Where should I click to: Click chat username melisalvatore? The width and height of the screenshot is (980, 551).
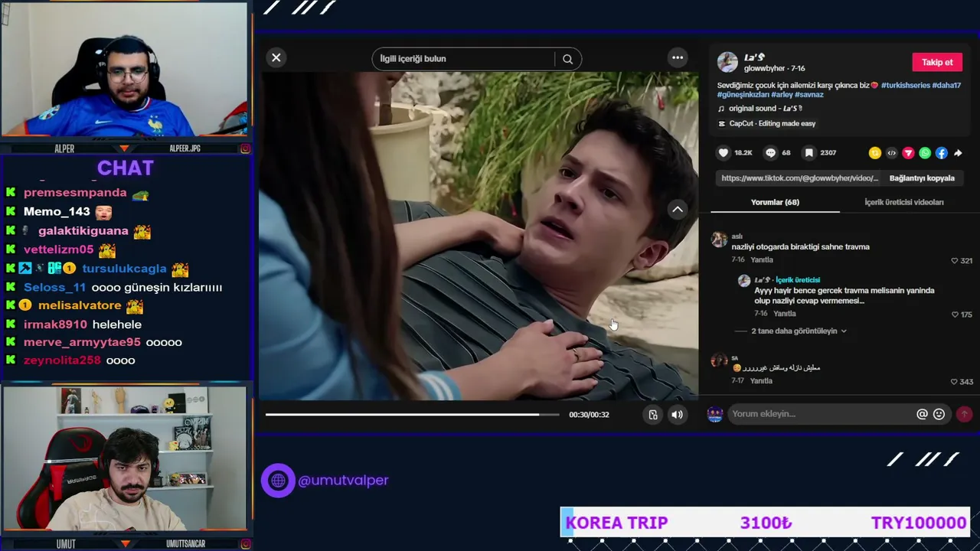[80, 305]
